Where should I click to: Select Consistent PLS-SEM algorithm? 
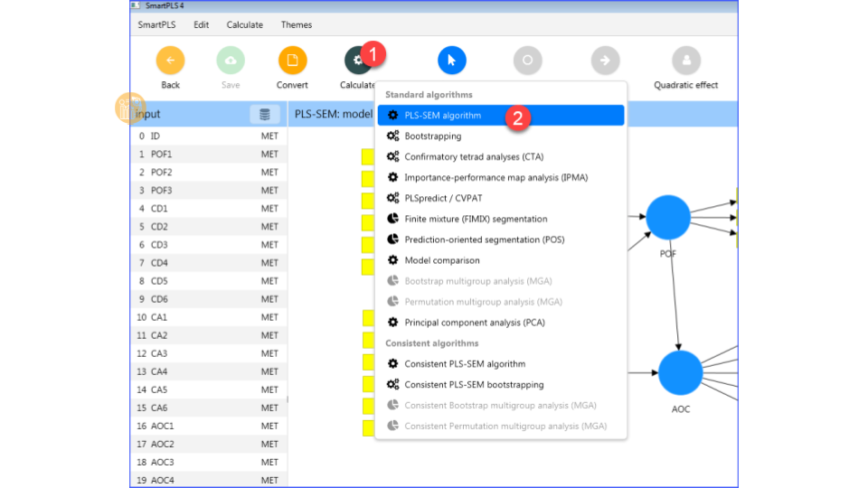501,363
